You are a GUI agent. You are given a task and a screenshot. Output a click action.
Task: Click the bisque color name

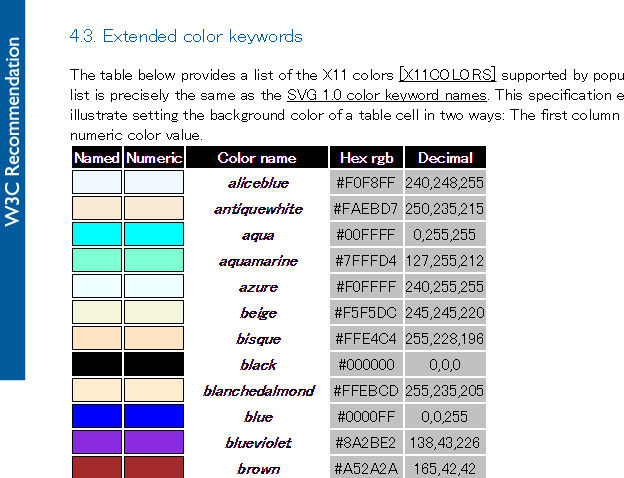pos(258,339)
